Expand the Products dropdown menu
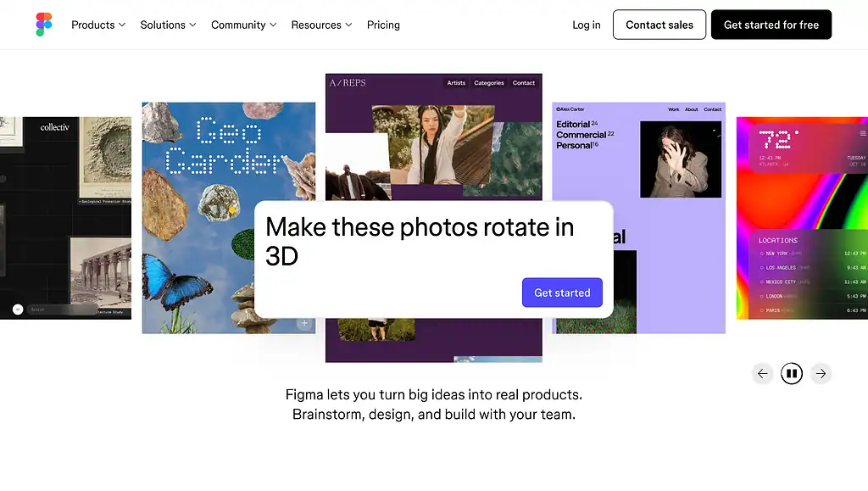Viewport: 868px width, 491px height. pos(98,25)
